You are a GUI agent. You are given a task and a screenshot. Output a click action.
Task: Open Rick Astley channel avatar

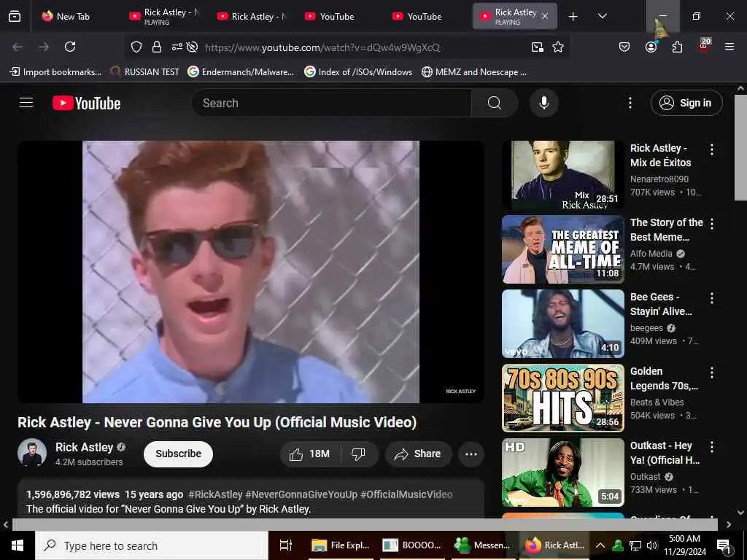coord(32,453)
